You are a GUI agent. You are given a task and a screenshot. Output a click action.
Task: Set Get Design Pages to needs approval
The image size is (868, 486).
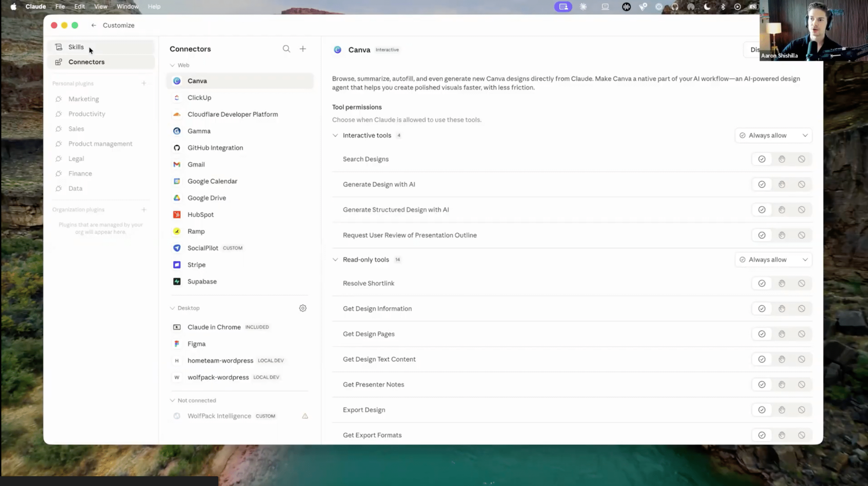tap(782, 334)
